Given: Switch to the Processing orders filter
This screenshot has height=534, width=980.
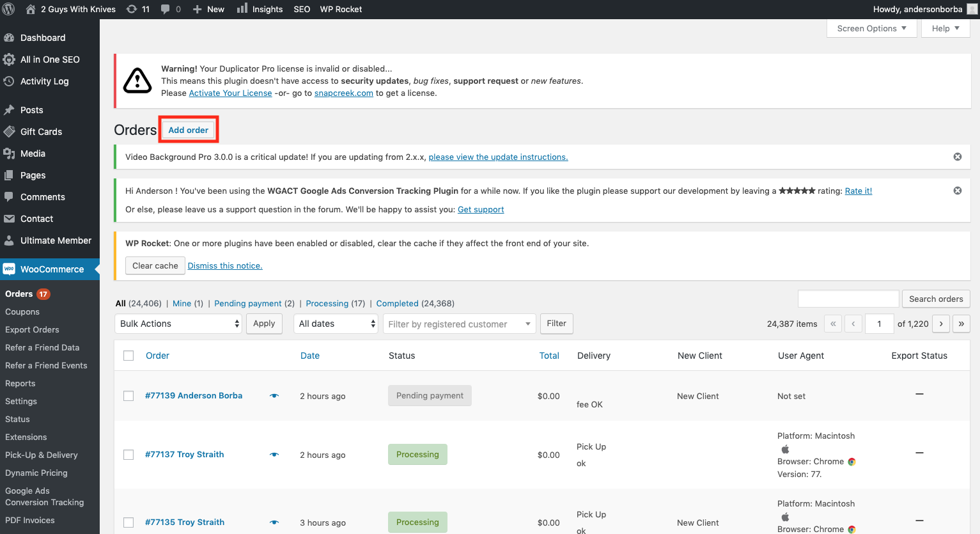Looking at the screenshot, I should [327, 303].
